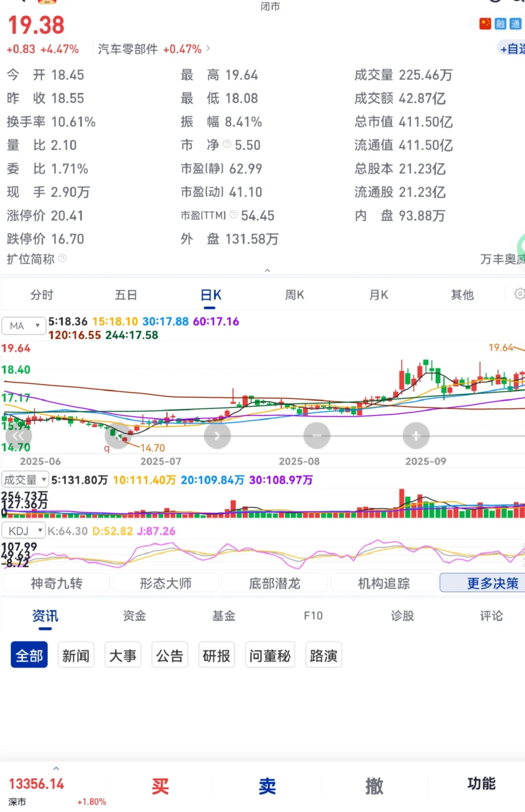Screen dimensions: 525x812
Task: Select the 全部 news filter
Action: (29, 655)
